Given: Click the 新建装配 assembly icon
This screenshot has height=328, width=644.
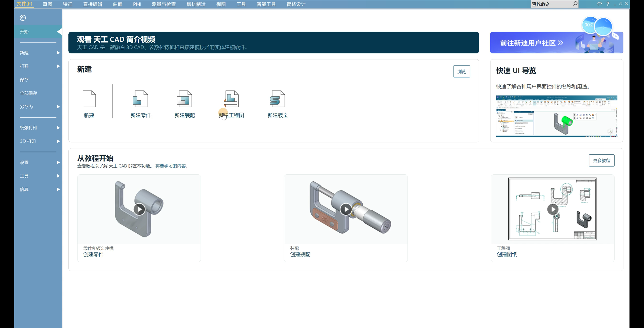Looking at the screenshot, I should point(184,99).
